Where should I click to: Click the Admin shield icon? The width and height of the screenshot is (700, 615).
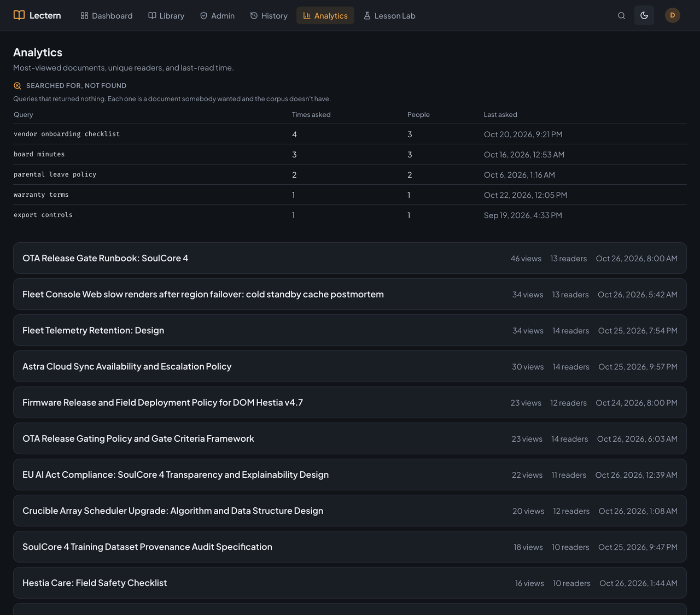[203, 16]
